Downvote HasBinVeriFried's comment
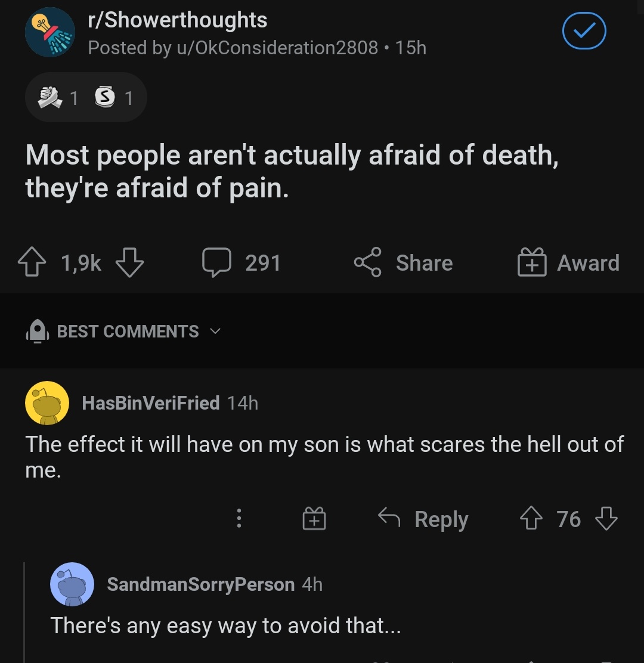The image size is (644, 663). click(606, 519)
